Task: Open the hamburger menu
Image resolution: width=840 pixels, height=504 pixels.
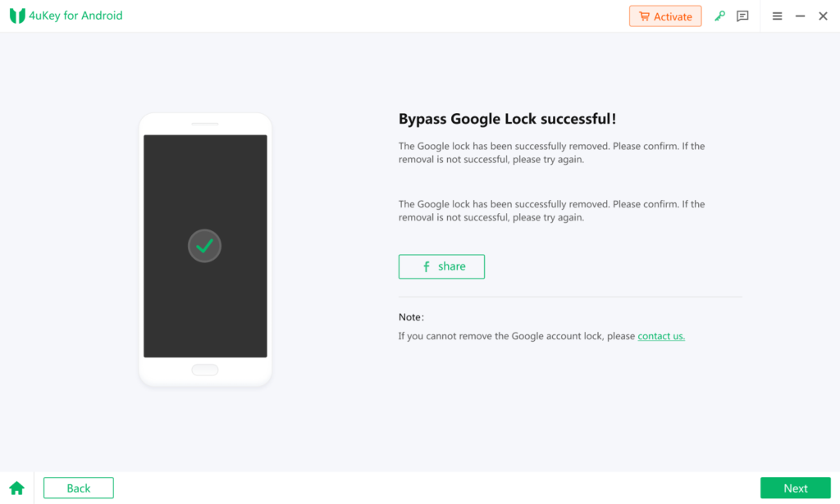Action: pos(777,16)
